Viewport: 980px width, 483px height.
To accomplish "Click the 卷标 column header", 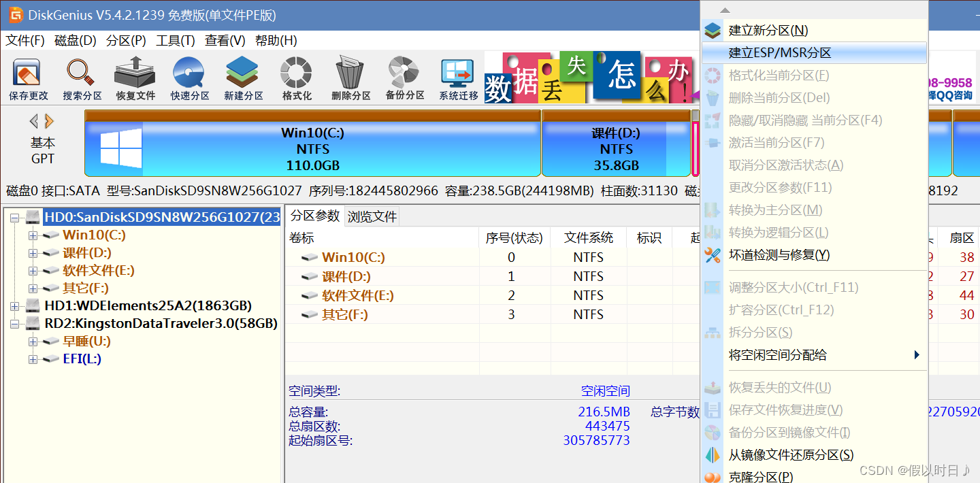I will click(x=382, y=237).
